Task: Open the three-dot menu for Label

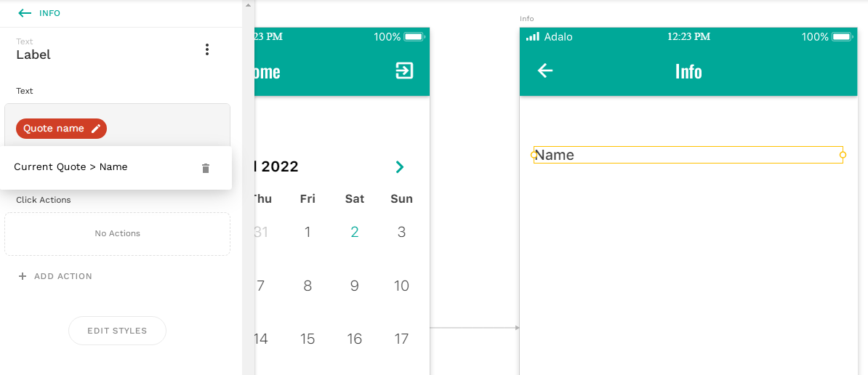Action: (207, 49)
